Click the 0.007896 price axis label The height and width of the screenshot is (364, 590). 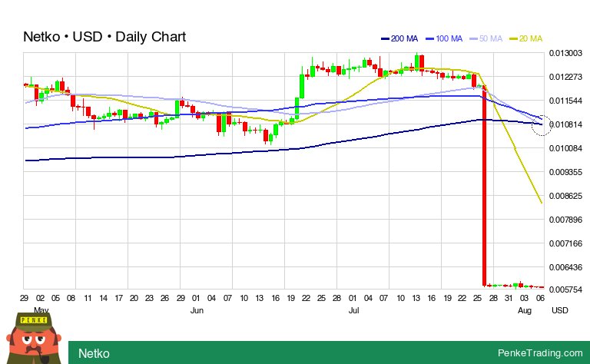pos(565,220)
